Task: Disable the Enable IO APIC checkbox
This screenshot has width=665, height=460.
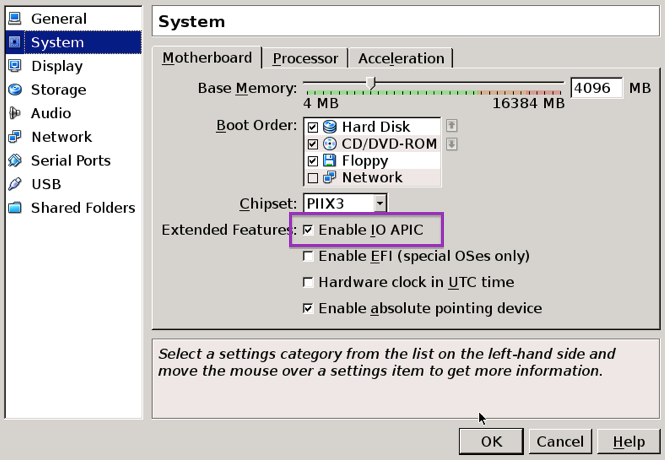Action: (309, 231)
